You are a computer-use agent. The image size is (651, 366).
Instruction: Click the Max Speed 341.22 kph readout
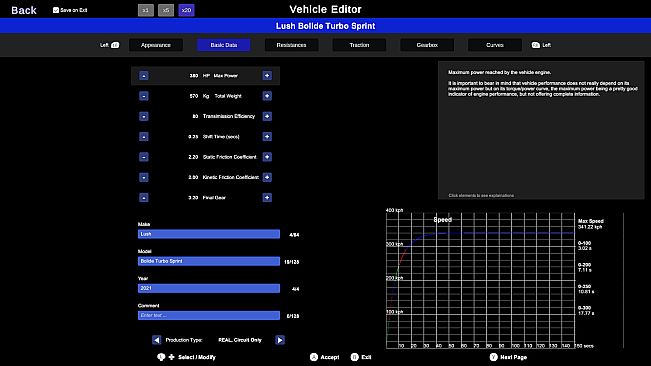pos(591,224)
